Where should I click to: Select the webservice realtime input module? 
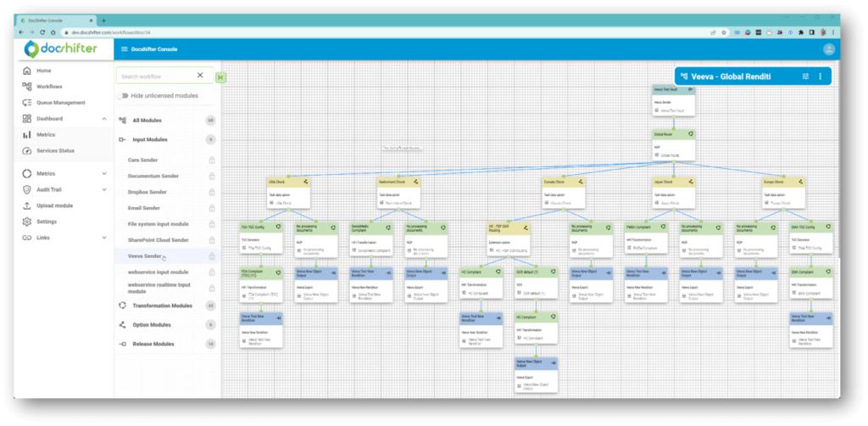click(159, 288)
